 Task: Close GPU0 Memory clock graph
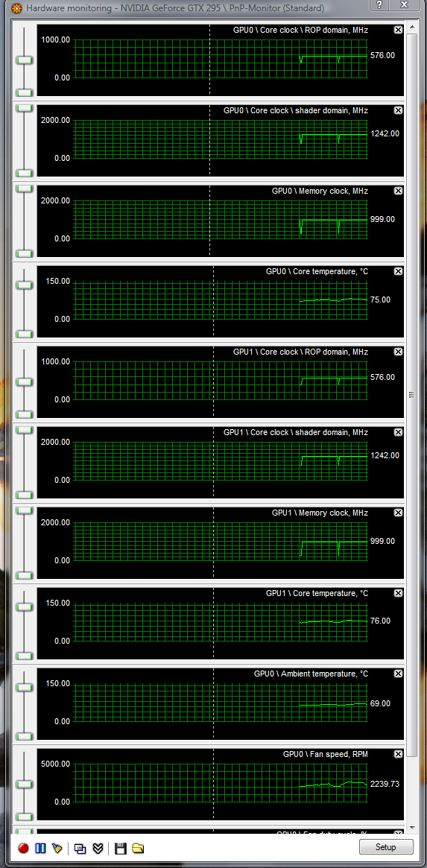point(398,191)
